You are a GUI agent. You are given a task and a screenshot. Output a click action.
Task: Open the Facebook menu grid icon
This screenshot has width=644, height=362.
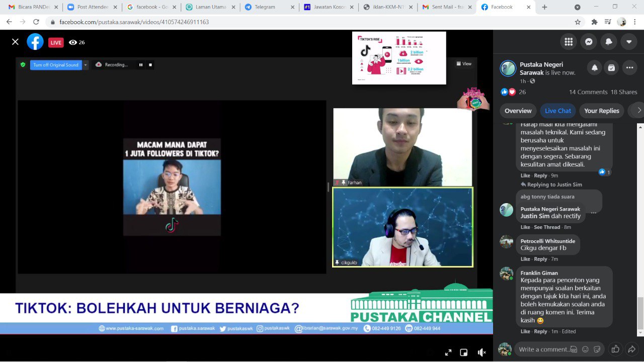569,42
